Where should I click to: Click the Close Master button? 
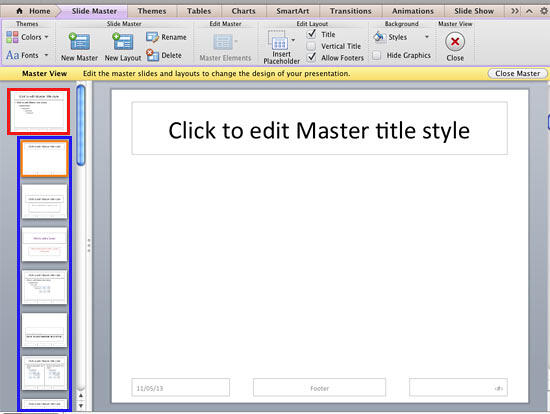[x=517, y=73]
